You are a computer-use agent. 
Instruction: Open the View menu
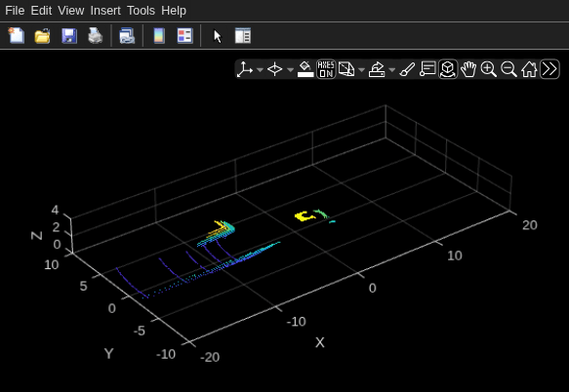tap(71, 11)
